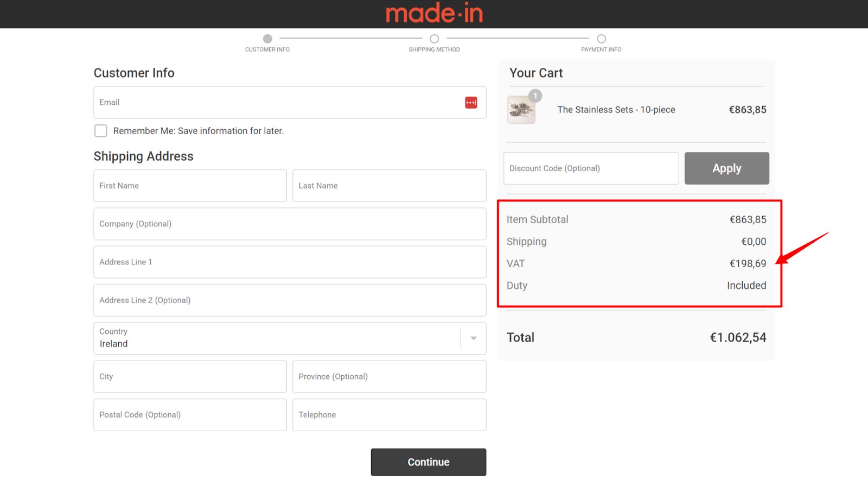This screenshot has height=486, width=868.
Task: Focus the Telephone field
Action: [389, 415]
